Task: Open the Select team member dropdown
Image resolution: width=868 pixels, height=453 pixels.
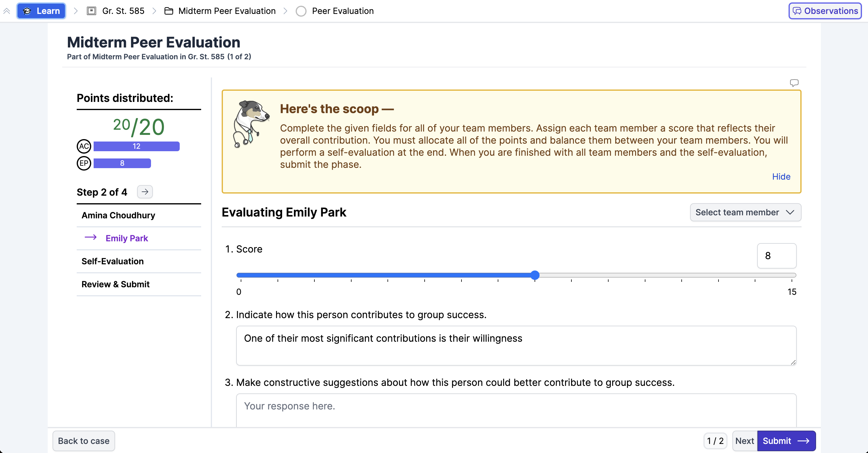Action: (x=745, y=212)
